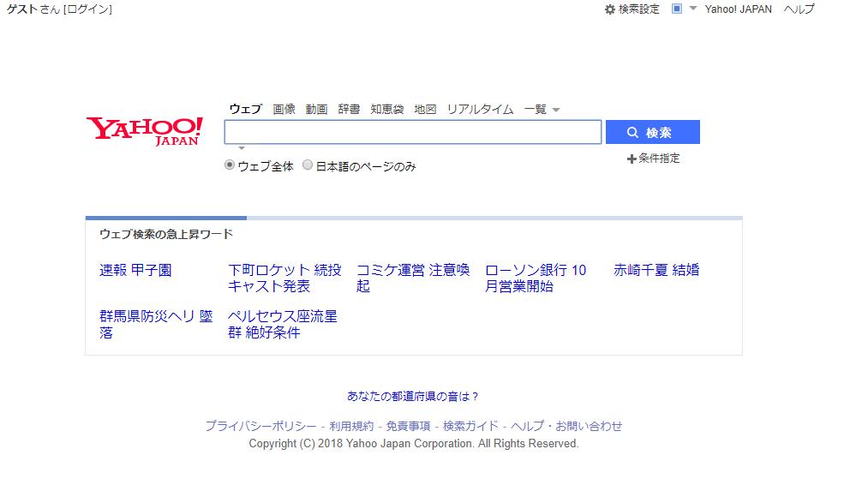The width and height of the screenshot is (868, 491).
Task: Open trending word コミケ運営 注意喚起
Action: click(413, 278)
